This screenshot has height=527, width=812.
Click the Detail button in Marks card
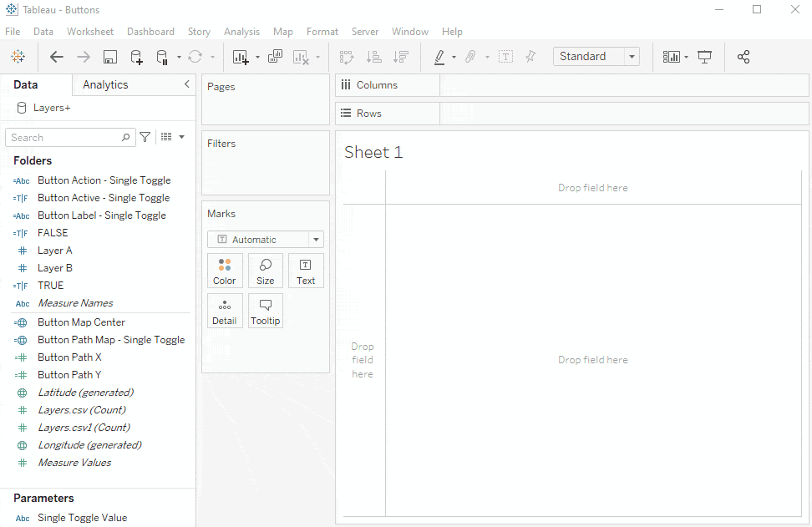[x=225, y=310]
